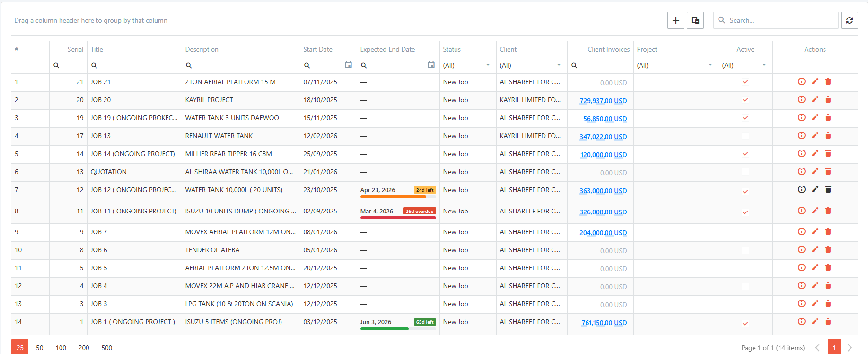Click the add new job plus button
This screenshot has height=354, width=868.
[x=675, y=20]
